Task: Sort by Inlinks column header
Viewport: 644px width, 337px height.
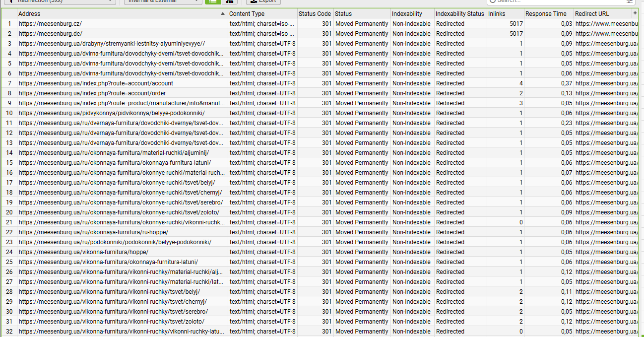Action: coord(505,13)
